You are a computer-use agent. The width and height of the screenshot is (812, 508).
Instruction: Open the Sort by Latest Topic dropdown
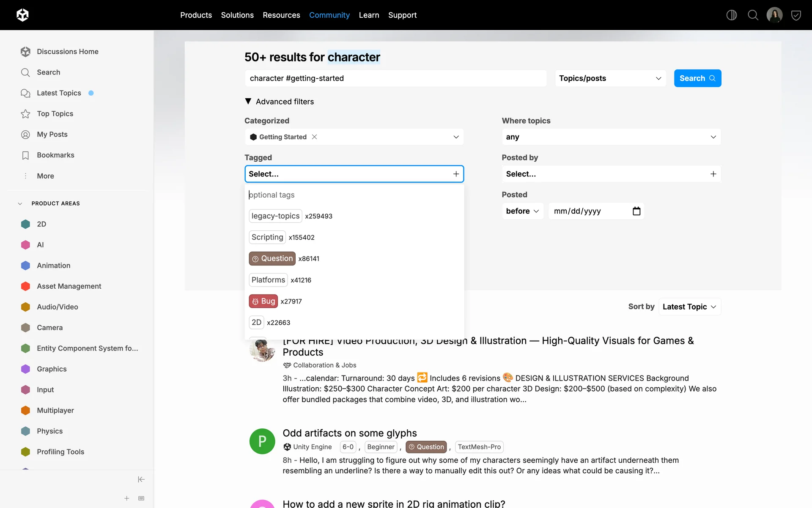[x=689, y=306]
